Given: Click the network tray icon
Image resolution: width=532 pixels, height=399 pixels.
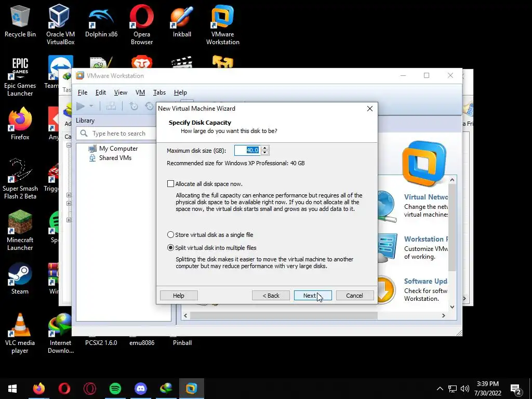Looking at the screenshot, I should [453, 389].
